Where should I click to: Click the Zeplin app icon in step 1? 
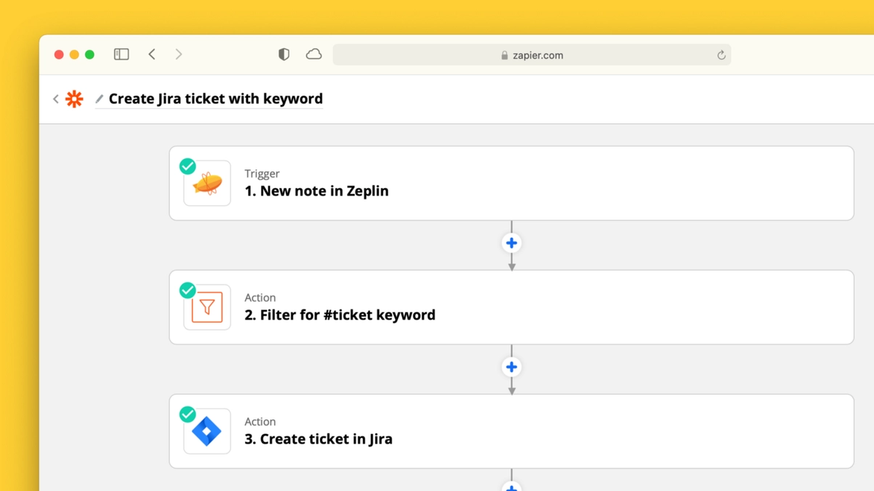click(207, 184)
